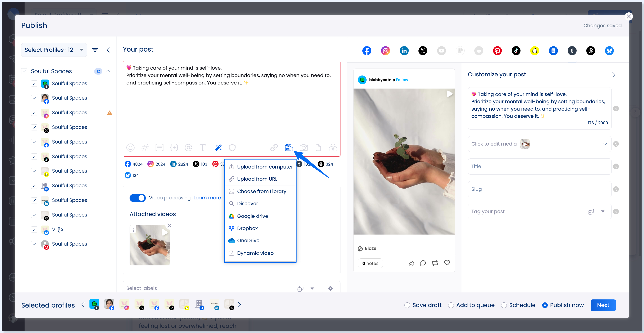Select the Add to queue radio option
This screenshot has width=644, height=333.
pos(451,305)
